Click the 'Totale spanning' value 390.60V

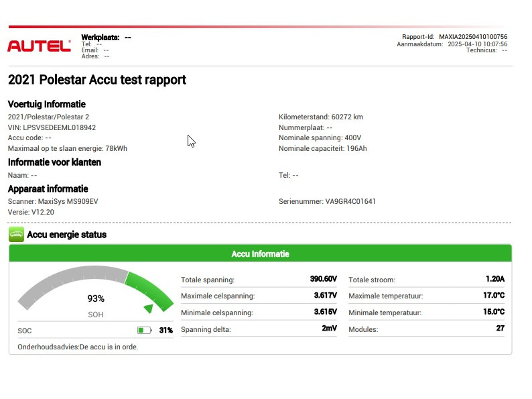[x=324, y=279]
